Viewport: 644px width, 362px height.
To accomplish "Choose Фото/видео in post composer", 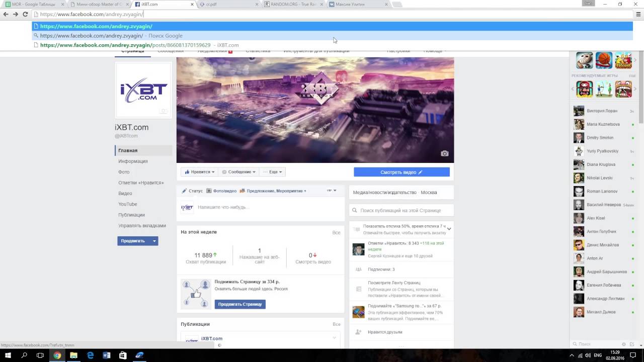I will [221, 191].
